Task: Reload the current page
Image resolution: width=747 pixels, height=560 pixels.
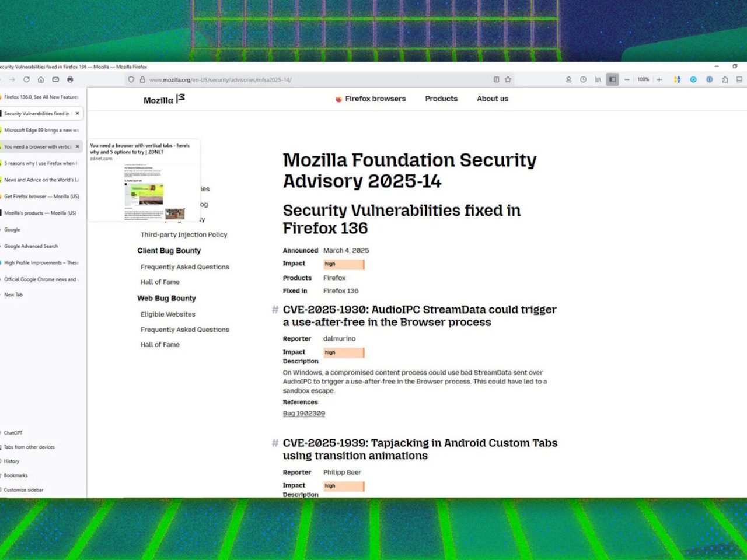Action: (x=26, y=79)
